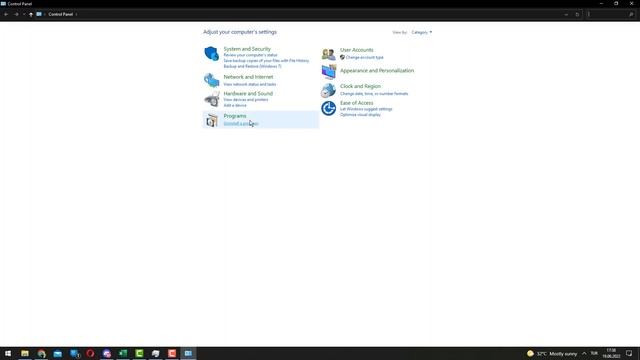Image resolution: width=640 pixels, height=360 pixels.
Task: Open the taskbar clock and date
Action: (611, 353)
